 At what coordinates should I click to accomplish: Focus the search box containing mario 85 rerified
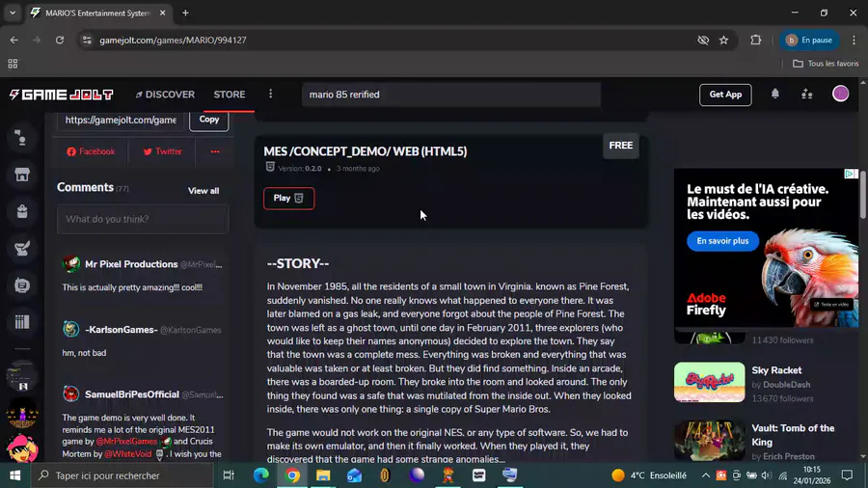point(451,95)
